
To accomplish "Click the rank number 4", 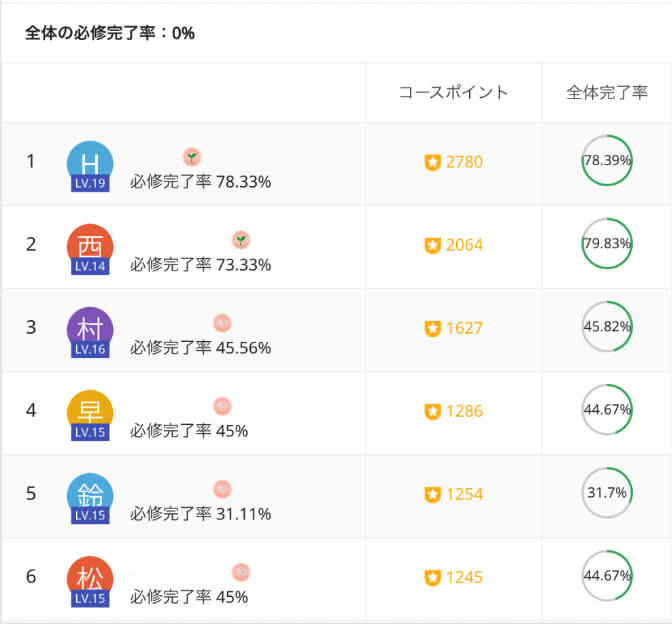I will point(31,411).
